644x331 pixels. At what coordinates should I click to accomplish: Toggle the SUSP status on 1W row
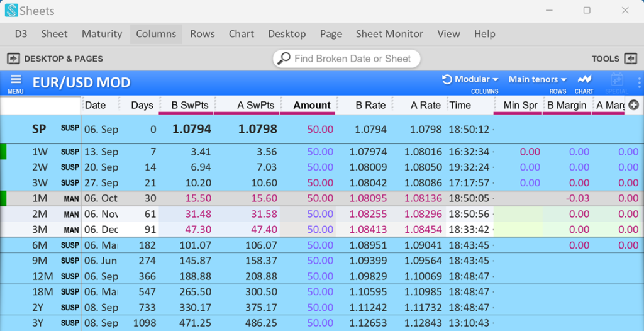(x=70, y=152)
